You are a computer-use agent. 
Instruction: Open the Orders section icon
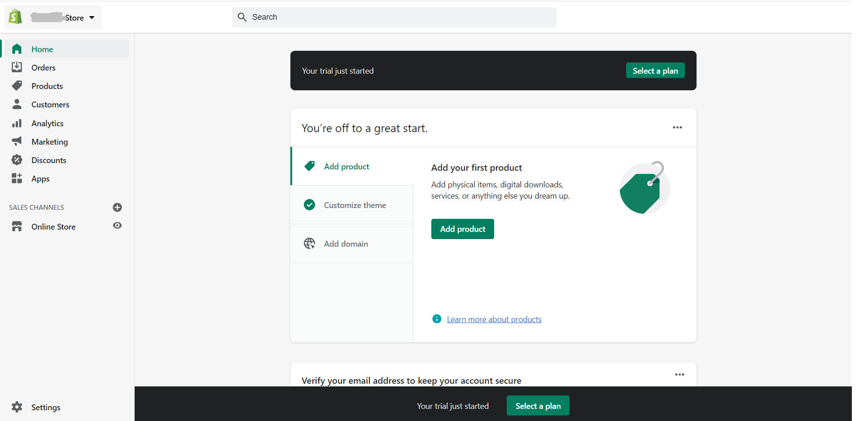coord(17,67)
